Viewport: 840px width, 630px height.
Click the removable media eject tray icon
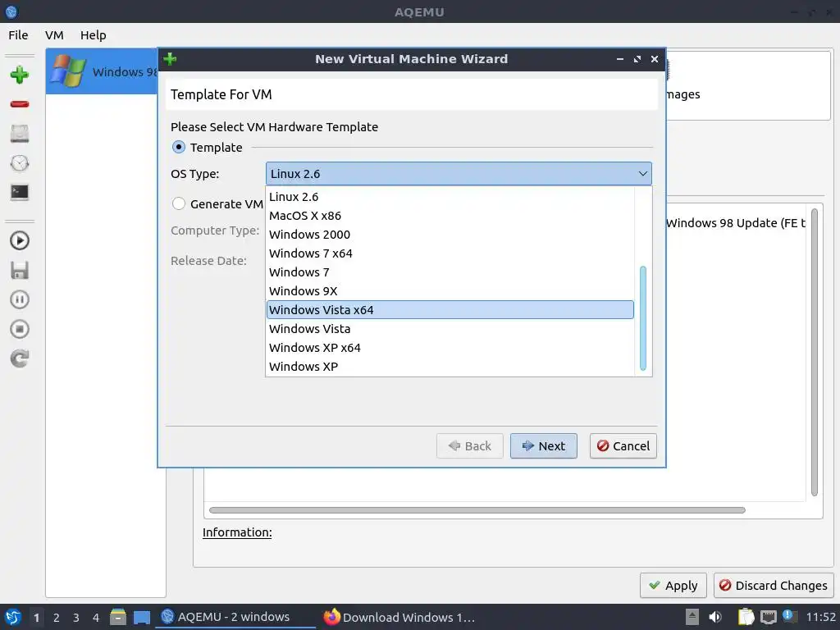coord(692,617)
